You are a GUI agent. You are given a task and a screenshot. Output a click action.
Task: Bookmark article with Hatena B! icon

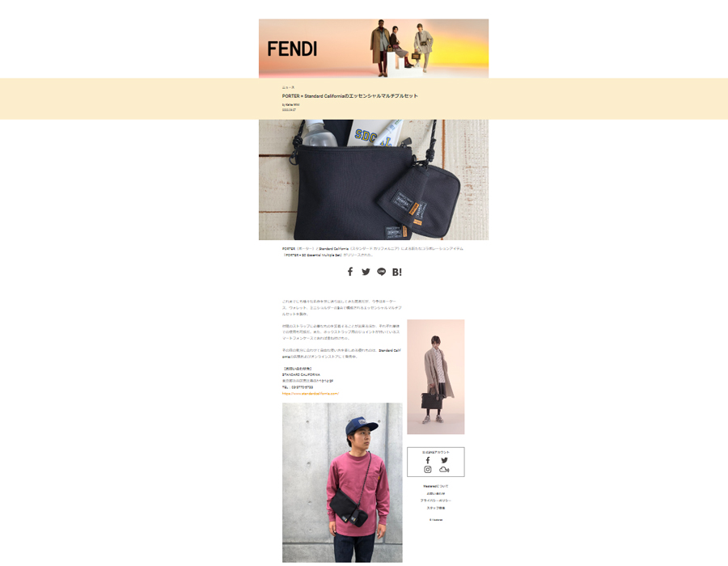pyautogui.click(x=397, y=272)
